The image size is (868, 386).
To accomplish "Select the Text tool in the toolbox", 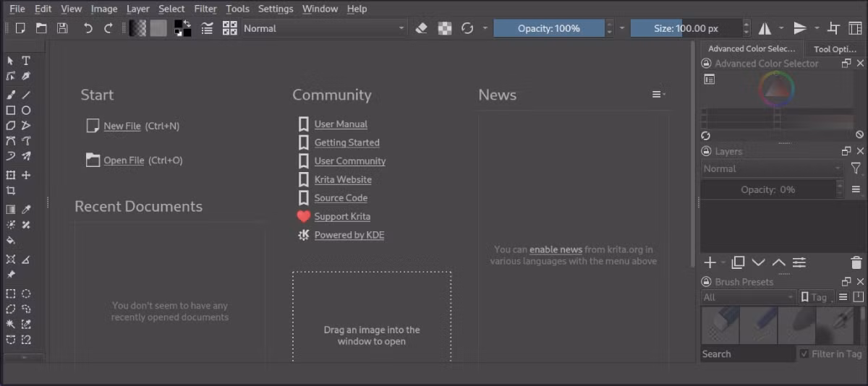I will (x=26, y=61).
